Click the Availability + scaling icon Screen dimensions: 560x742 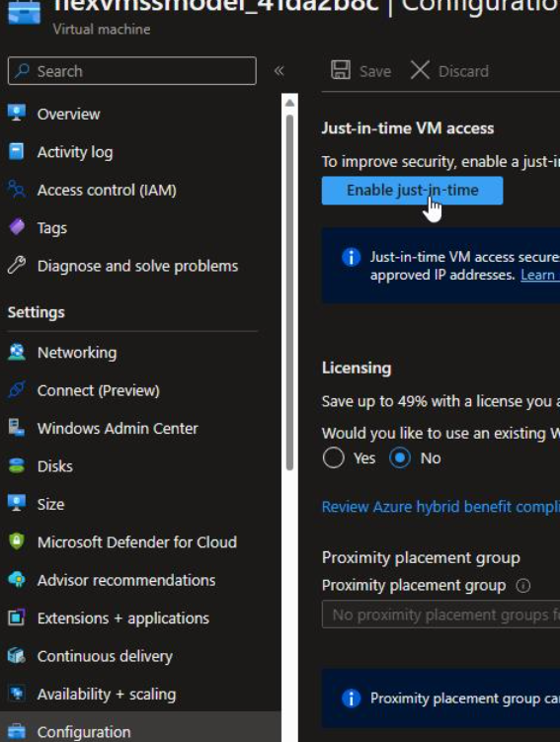(17, 694)
